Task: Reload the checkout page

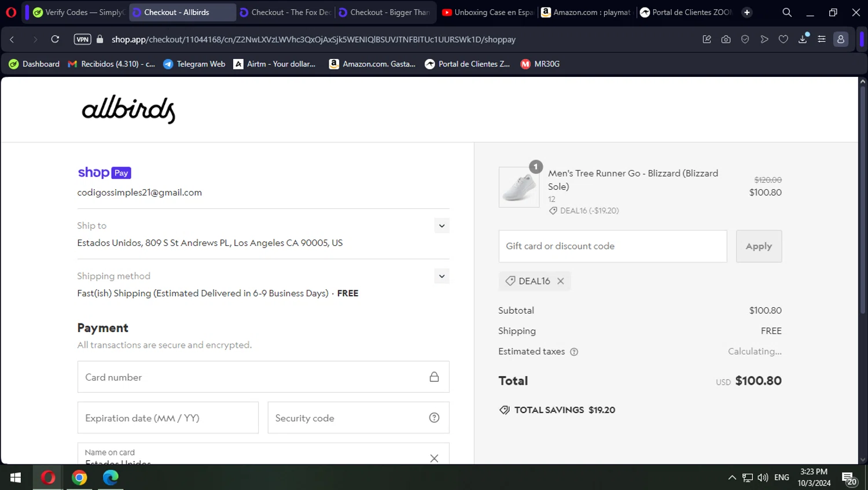Action: tap(55, 39)
